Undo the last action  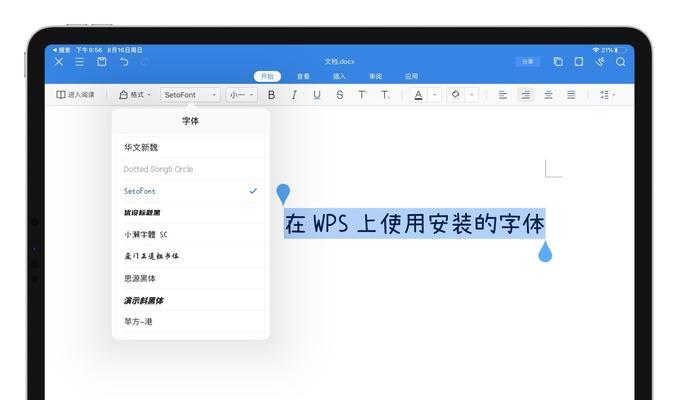[x=124, y=62]
